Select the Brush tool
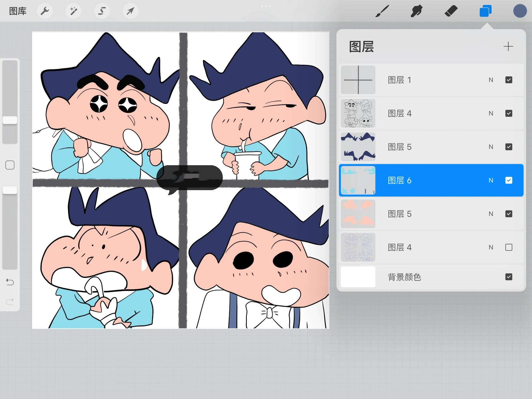This screenshot has width=532, height=399. pyautogui.click(x=382, y=11)
